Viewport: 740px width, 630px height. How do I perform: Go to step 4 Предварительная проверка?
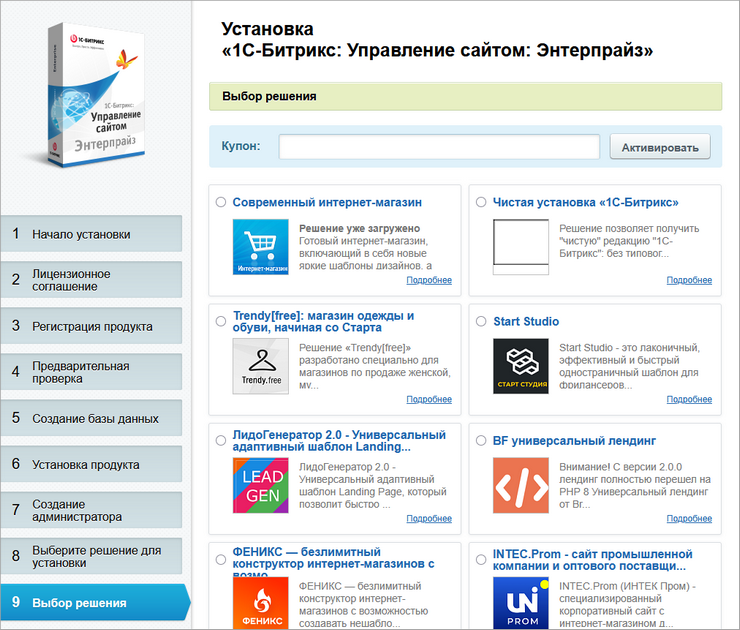coord(91,372)
